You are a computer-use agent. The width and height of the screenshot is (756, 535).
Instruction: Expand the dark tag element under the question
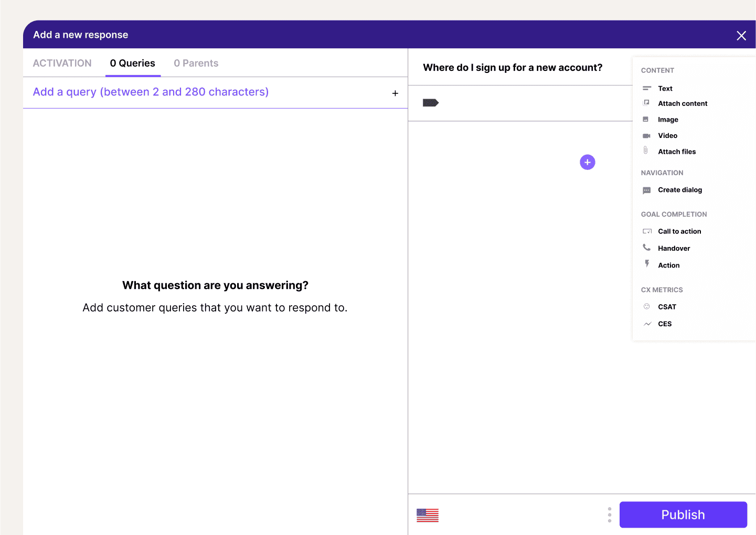[x=430, y=103]
